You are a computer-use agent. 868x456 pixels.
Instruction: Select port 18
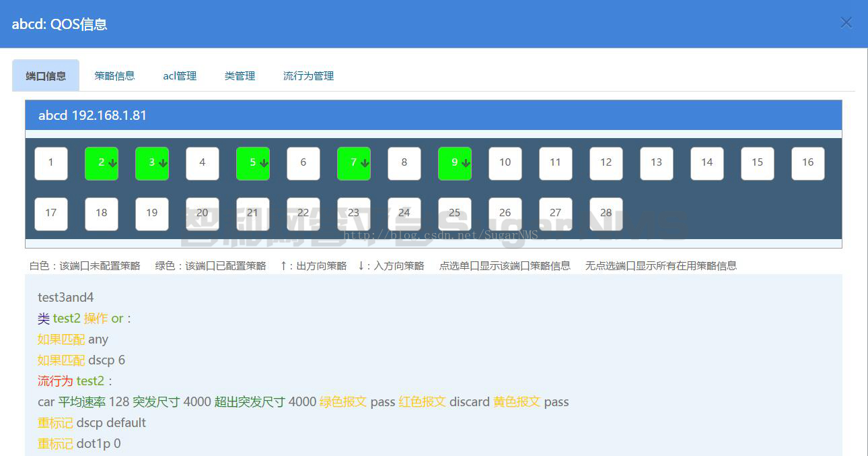click(x=102, y=214)
